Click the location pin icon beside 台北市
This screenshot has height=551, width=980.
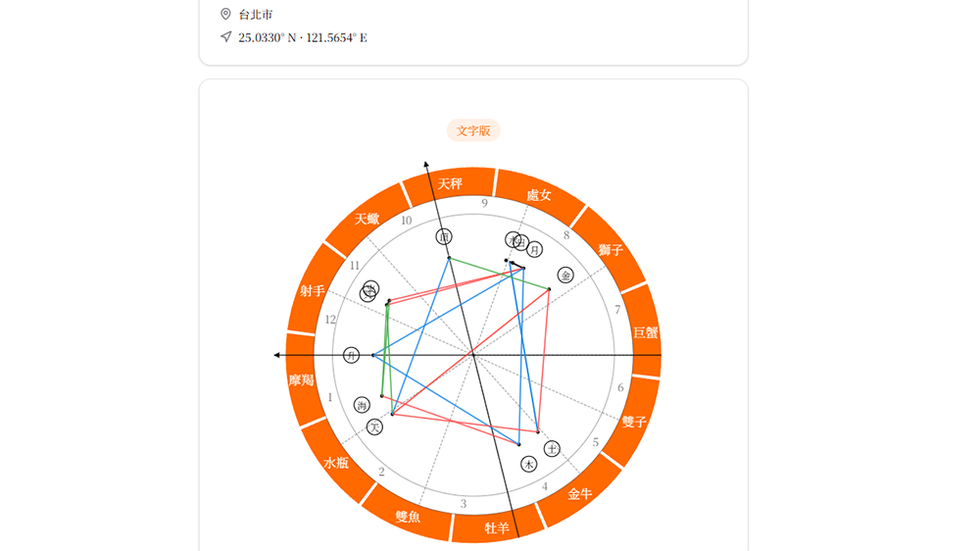tap(225, 15)
